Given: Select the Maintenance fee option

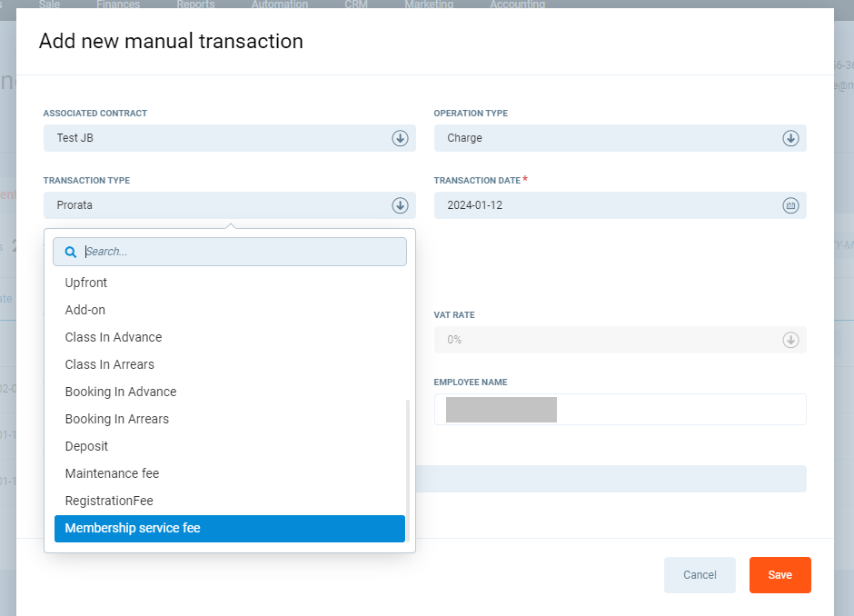Looking at the screenshot, I should click(x=112, y=473).
